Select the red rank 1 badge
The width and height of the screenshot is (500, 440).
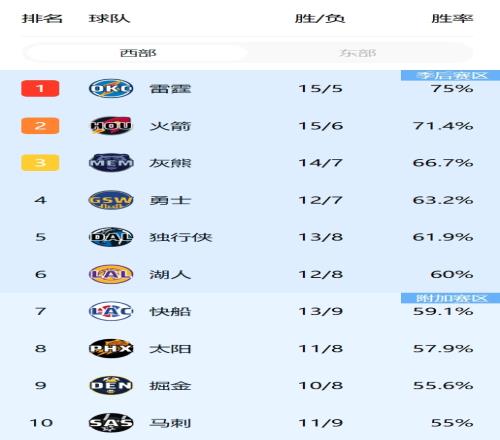[x=40, y=88]
